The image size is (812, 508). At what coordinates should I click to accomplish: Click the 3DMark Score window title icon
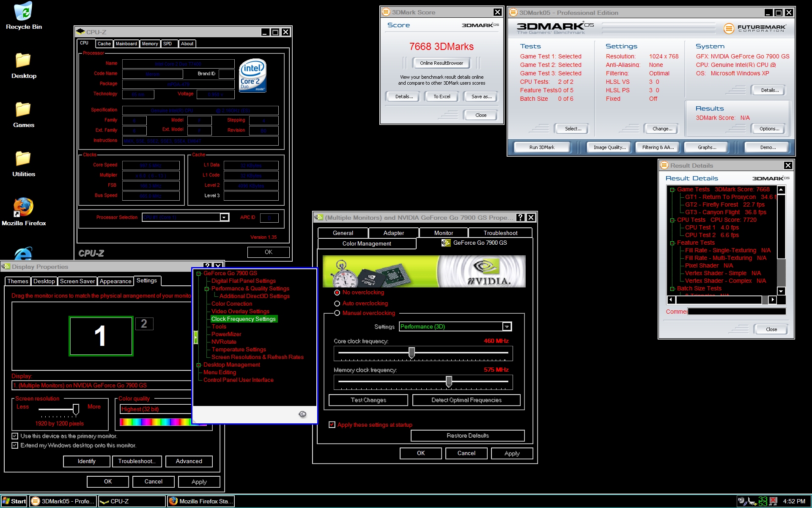[386, 12]
